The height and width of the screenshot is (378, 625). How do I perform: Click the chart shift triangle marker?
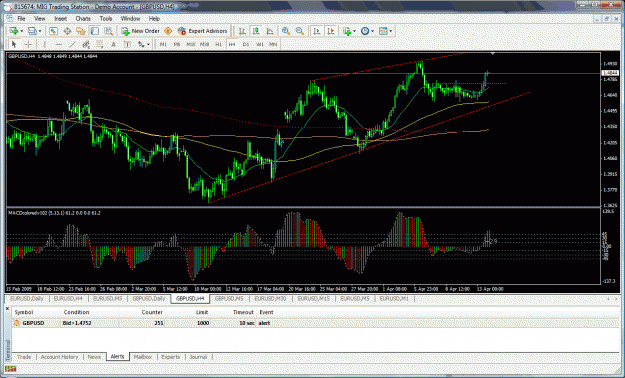coord(493,53)
